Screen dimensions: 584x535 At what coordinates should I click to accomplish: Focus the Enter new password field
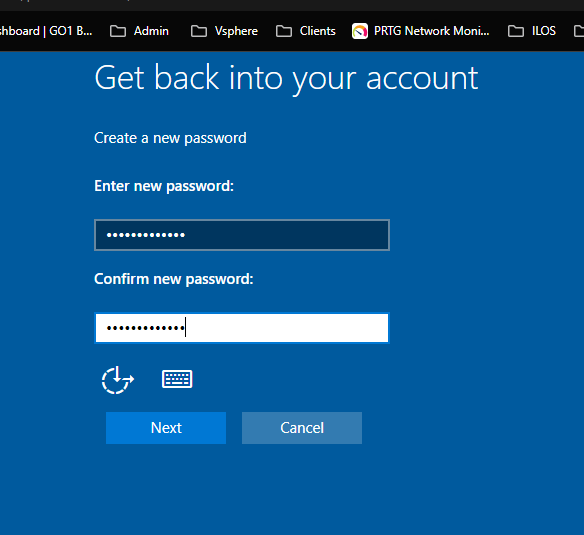(x=242, y=235)
